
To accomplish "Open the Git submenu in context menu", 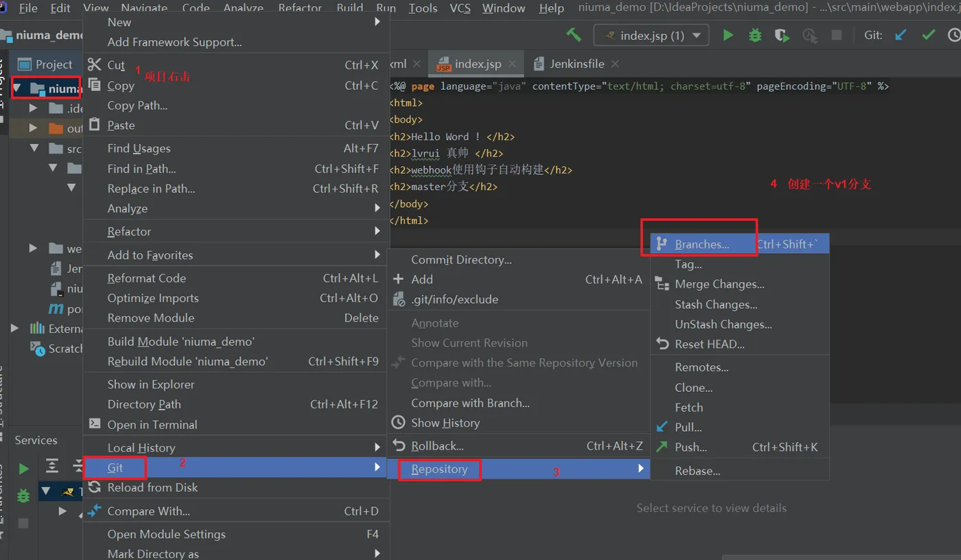I will (x=236, y=467).
